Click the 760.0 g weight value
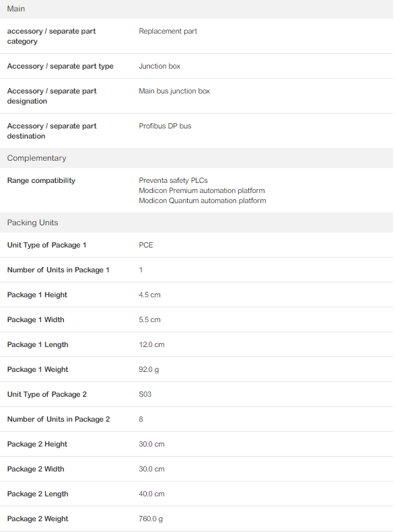 tap(151, 519)
